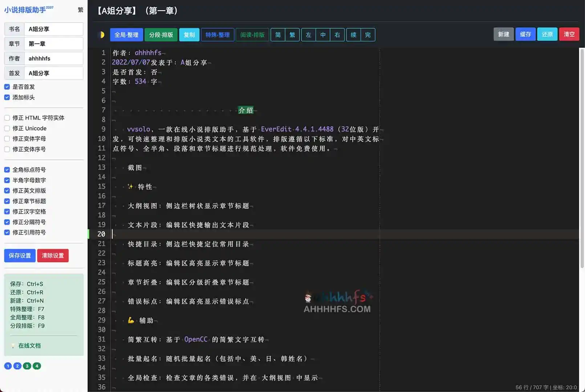585x392 pixels.
Task: Click the 繁 toggle beside the app title
Action: pos(81,10)
